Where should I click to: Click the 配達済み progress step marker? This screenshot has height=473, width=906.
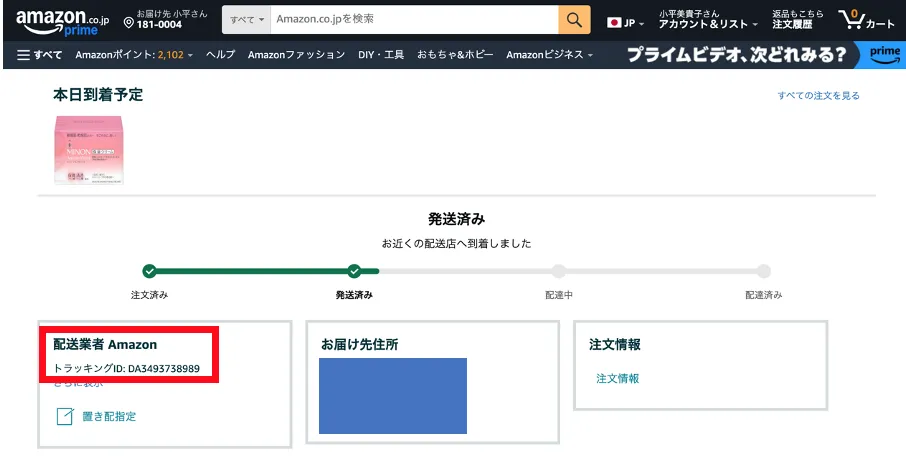pos(764,271)
